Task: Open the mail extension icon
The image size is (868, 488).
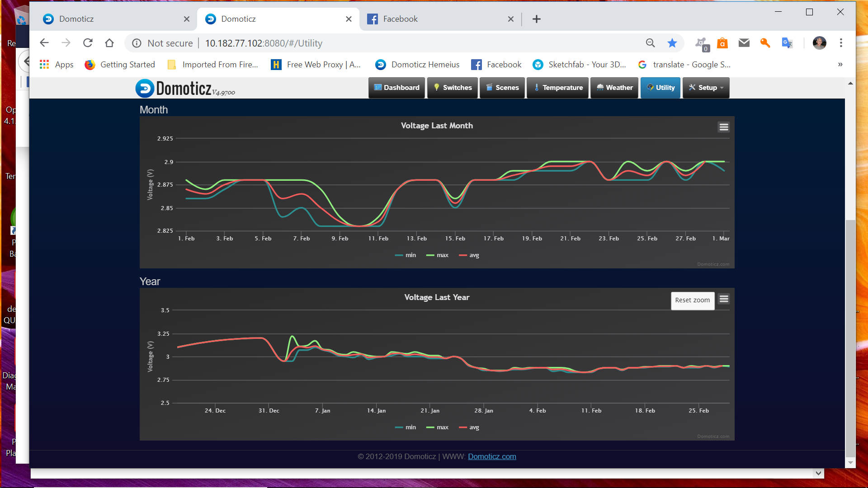Action: coord(744,43)
